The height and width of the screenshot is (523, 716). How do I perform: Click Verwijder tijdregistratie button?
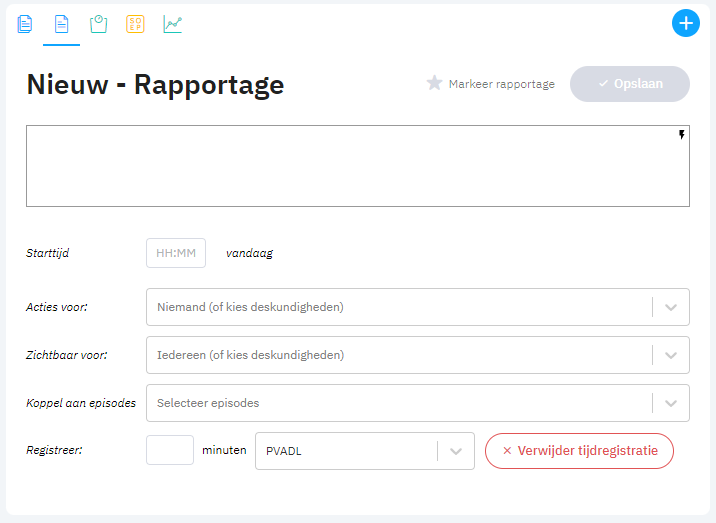[x=579, y=451]
